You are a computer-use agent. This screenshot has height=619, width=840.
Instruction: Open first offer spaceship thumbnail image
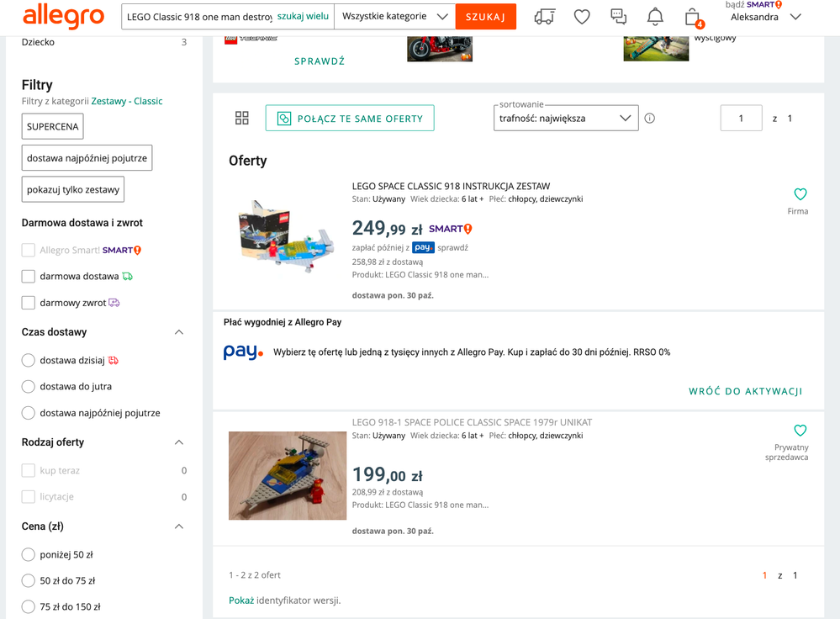coord(287,237)
